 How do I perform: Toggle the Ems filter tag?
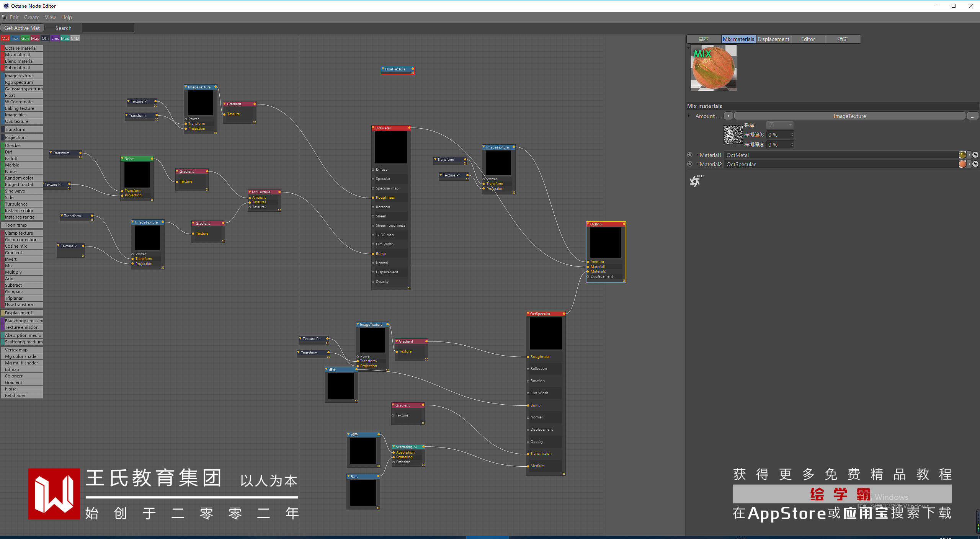[x=55, y=38]
